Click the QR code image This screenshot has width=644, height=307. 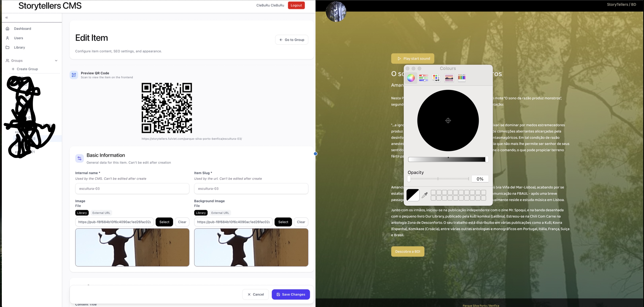pyautogui.click(x=167, y=108)
